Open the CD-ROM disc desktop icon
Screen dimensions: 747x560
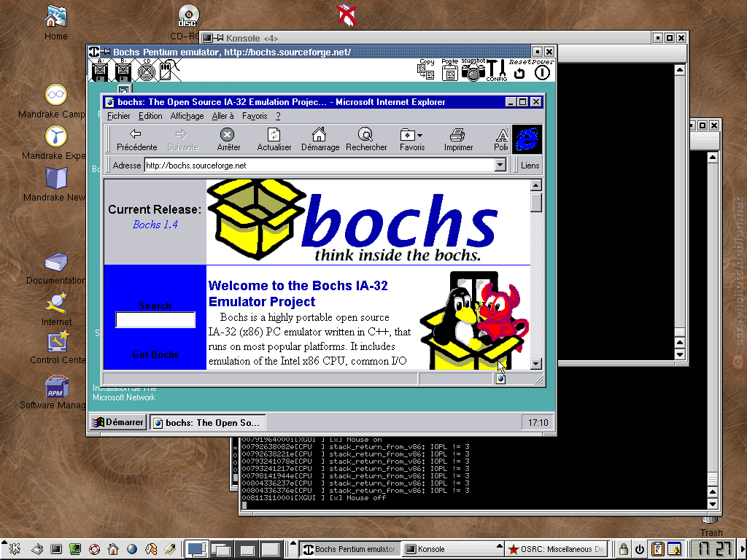coord(187,22)
